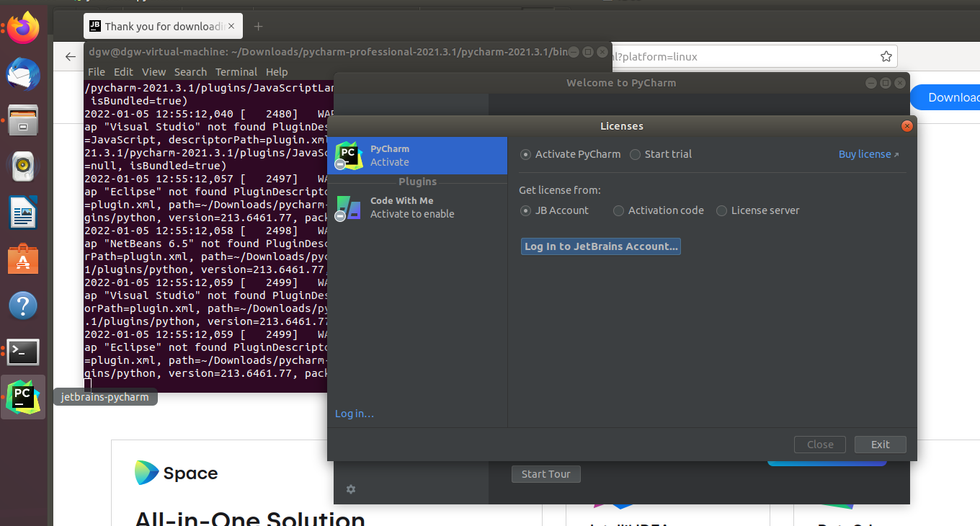Open the Terminal menu in terminal window
Screen dimensions: 980x526
point(236,72)
